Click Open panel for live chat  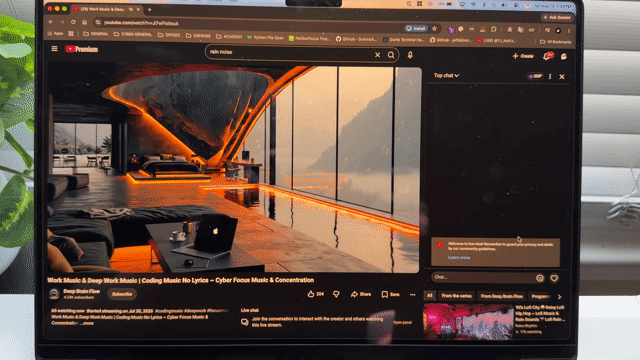tap(402, 322)
